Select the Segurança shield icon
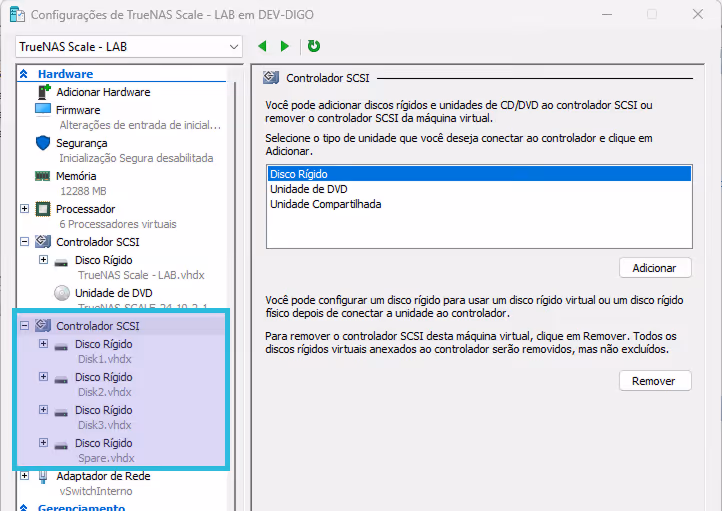Image resolution: width=722 pixels, height=511 pixels. 43,143
